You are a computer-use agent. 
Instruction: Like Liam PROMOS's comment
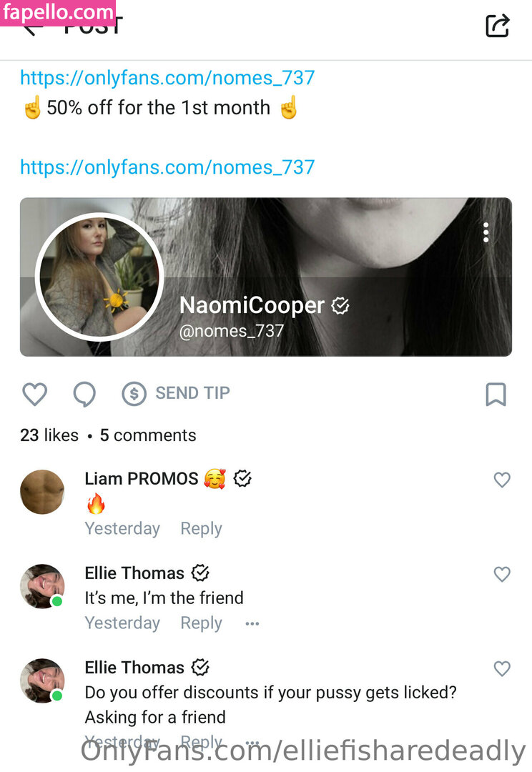pyautogui.click(x=502, y=480)
